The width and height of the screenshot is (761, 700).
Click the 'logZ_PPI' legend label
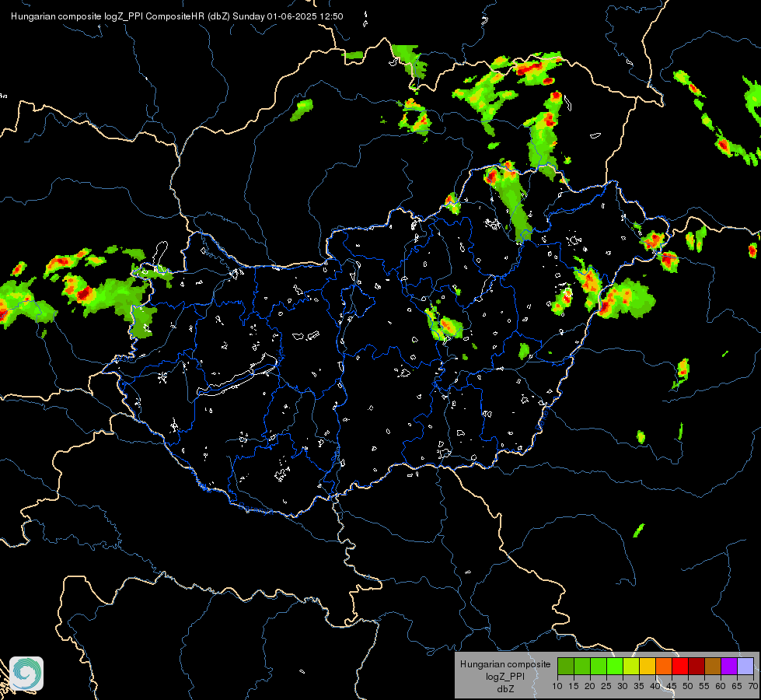505,676
